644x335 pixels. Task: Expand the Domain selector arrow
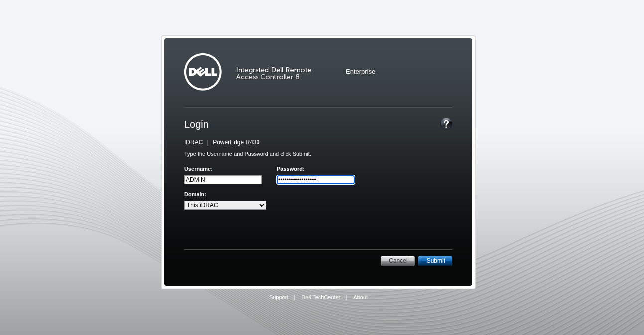coord(262,205)
